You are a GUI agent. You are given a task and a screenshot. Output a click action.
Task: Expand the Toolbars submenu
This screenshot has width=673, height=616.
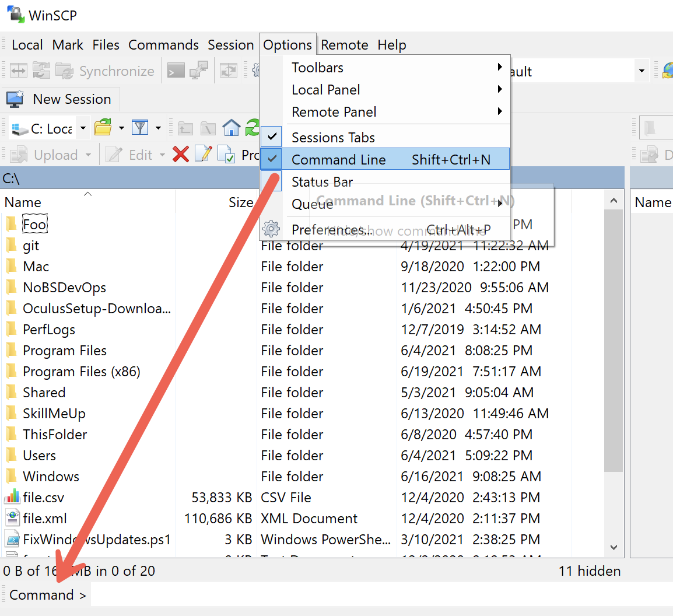pos(385,68)
